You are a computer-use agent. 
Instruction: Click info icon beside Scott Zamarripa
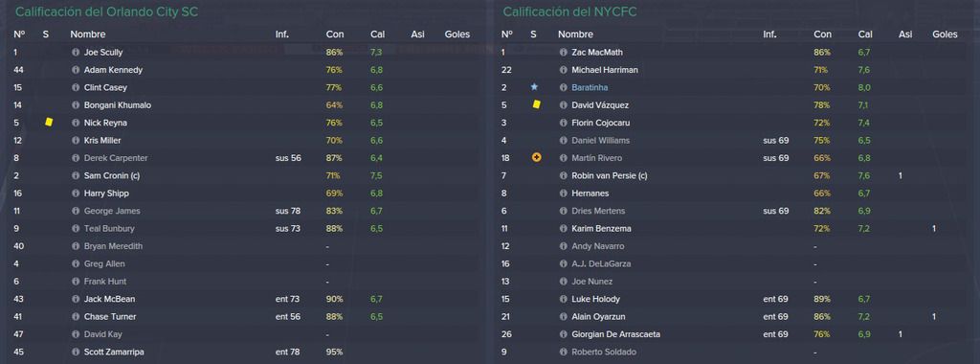coord(76,352)
